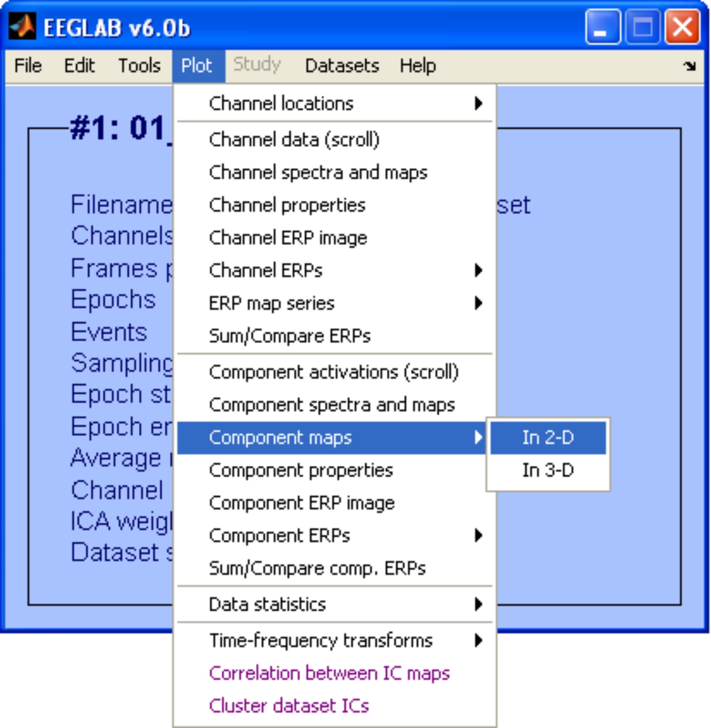Select Sum/Compare ERPs
The image size is (711, 728).
334,336
